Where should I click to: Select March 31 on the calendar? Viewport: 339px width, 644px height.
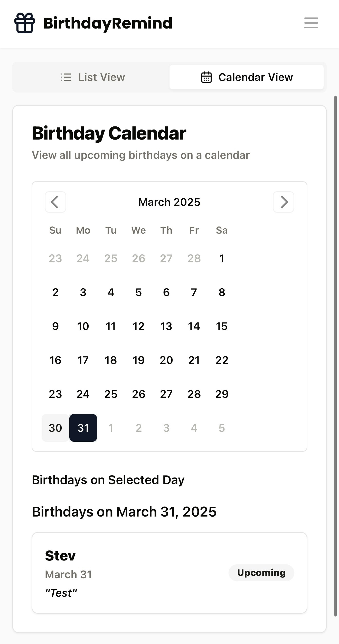point(83,428)
